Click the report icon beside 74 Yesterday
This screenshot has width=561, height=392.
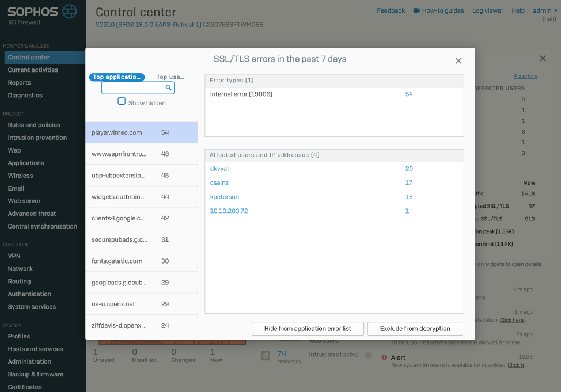click(x=266, y=356)
